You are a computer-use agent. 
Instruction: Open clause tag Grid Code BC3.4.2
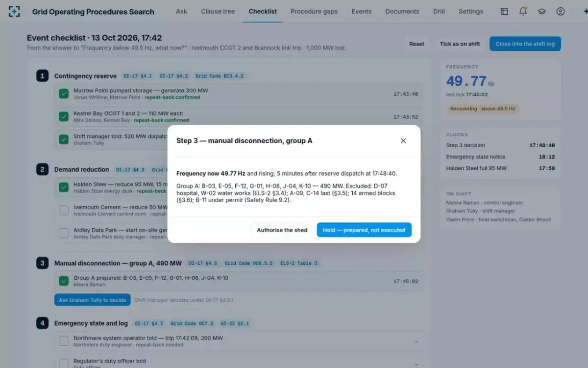[219, 76]
